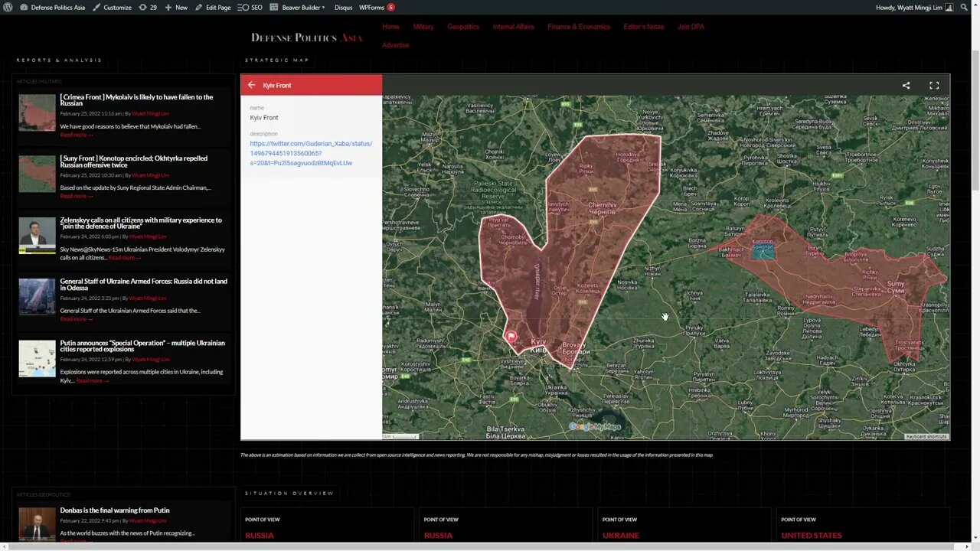Screen dimensions: 980x551
Task: Open WPForms notifications item
Action: (x=377, y=7)
